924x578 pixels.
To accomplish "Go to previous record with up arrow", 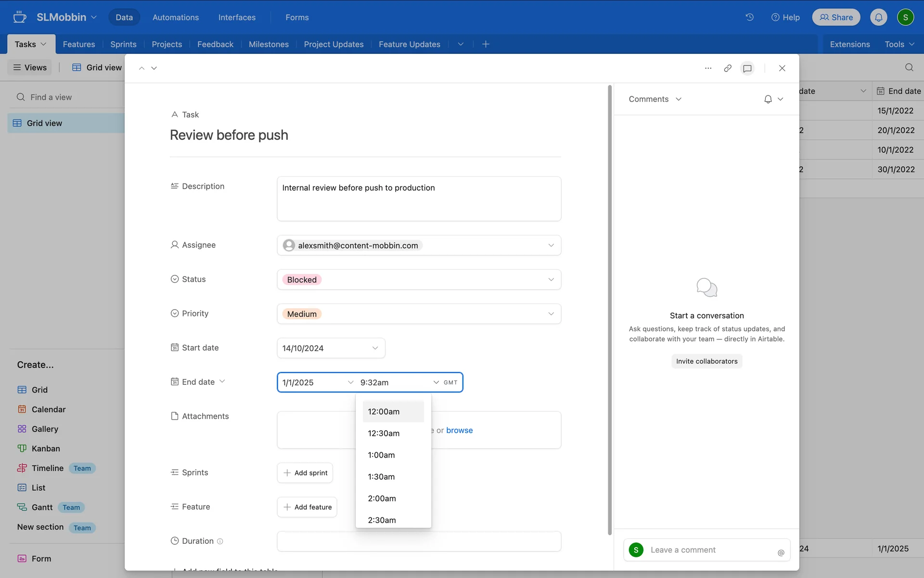I will point(141,68).
